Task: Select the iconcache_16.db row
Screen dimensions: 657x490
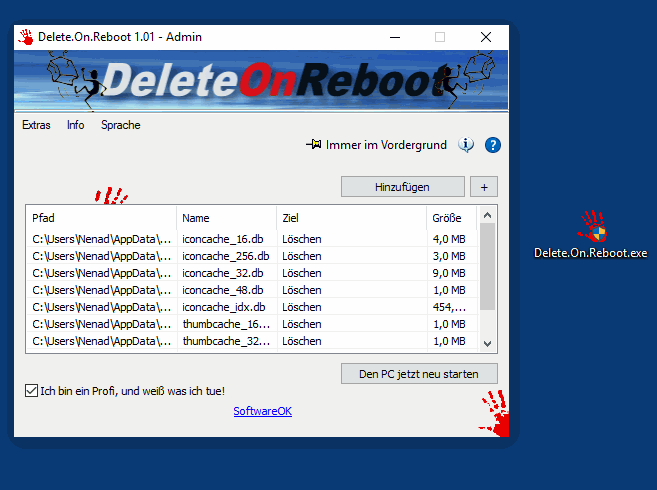Action: (x=252, y=239)
